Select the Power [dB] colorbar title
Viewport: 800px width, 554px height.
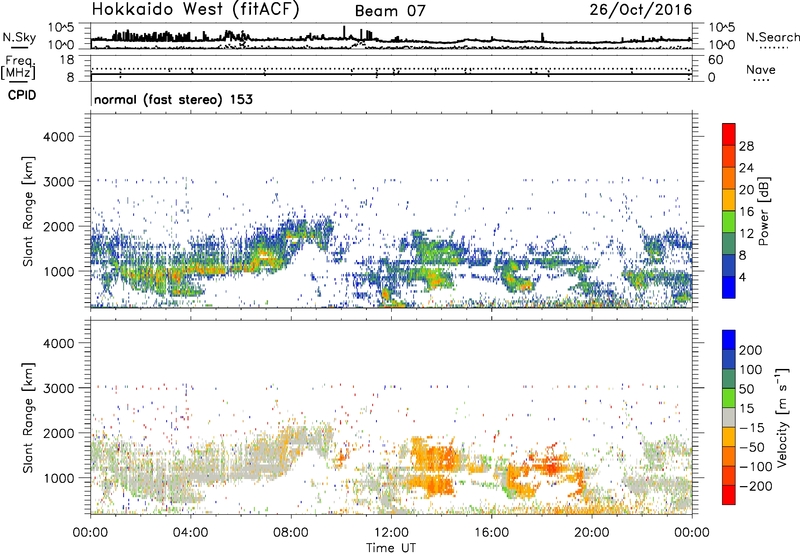[x=763, y=211]
